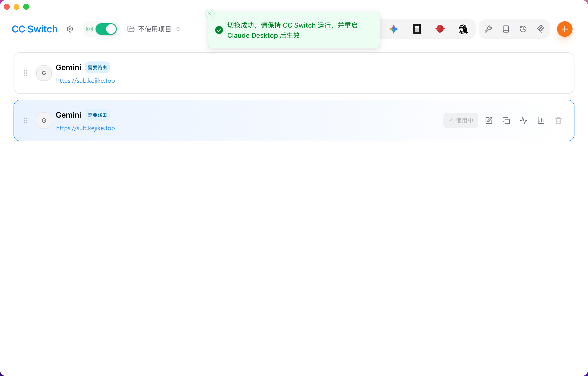This screenshot has height=376, width=588.
Task: Select the black square app icon tab
Action: click(x=417, y=29)
